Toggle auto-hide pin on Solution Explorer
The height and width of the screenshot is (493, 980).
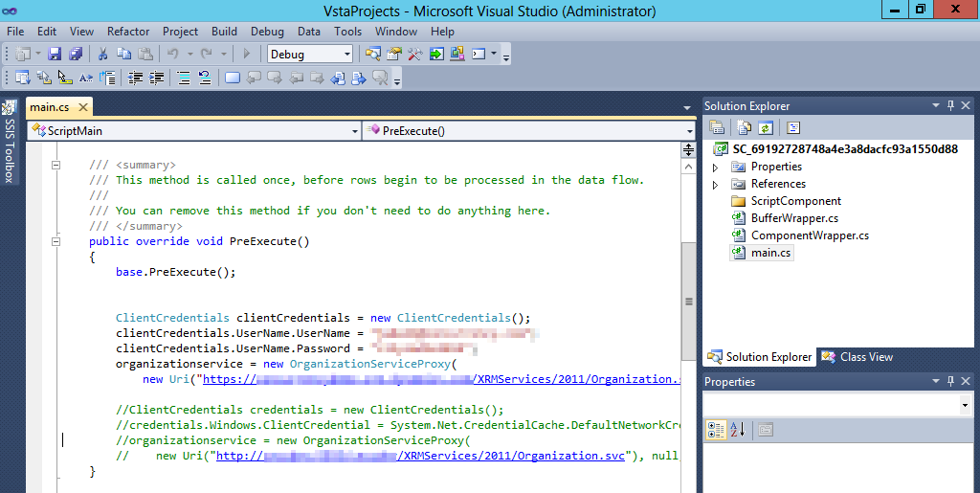pos(950,105)
